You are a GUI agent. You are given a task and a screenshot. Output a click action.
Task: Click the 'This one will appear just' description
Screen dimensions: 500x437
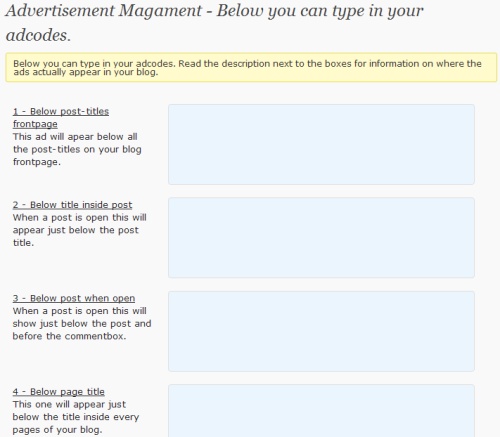tap(69, 404)
